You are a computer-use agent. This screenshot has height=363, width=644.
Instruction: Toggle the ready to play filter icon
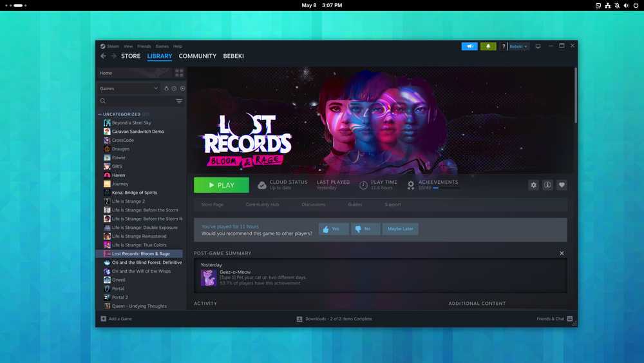click(182, 88)
